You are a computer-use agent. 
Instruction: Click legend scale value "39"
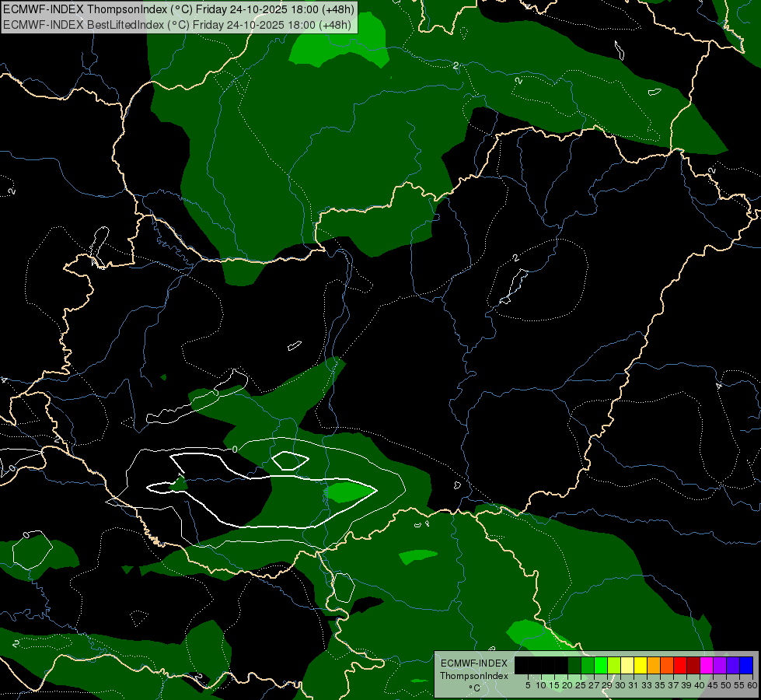tap(686, 685)
